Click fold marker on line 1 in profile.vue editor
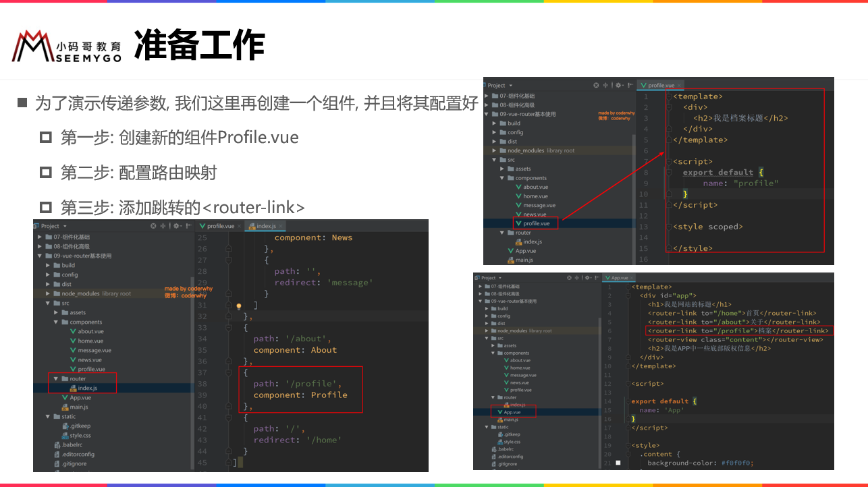This screenshot has width=868, height=487. point(669,96)
